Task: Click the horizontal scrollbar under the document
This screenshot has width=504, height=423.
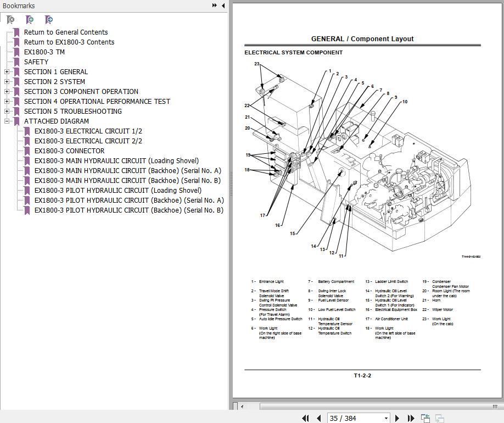Action: click(x=368, y=407)
